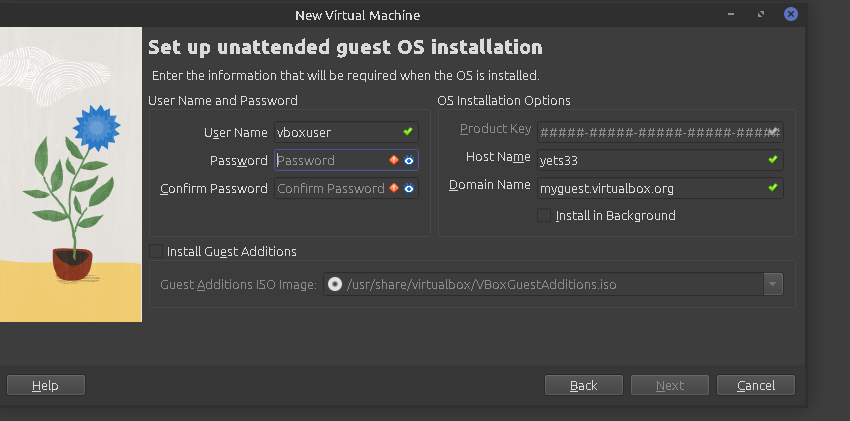
Task: Open Help for the wizard
Action: click(45, 386)
